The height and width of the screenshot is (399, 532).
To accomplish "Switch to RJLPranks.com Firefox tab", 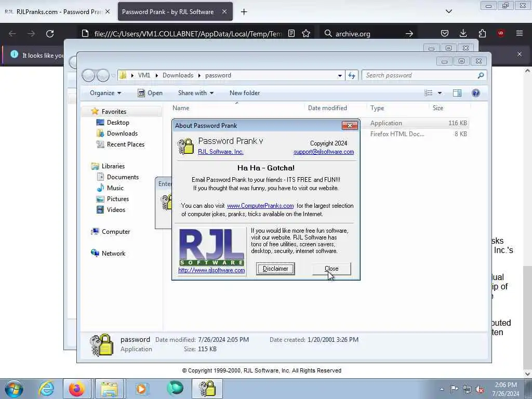I will coord(57,11).
